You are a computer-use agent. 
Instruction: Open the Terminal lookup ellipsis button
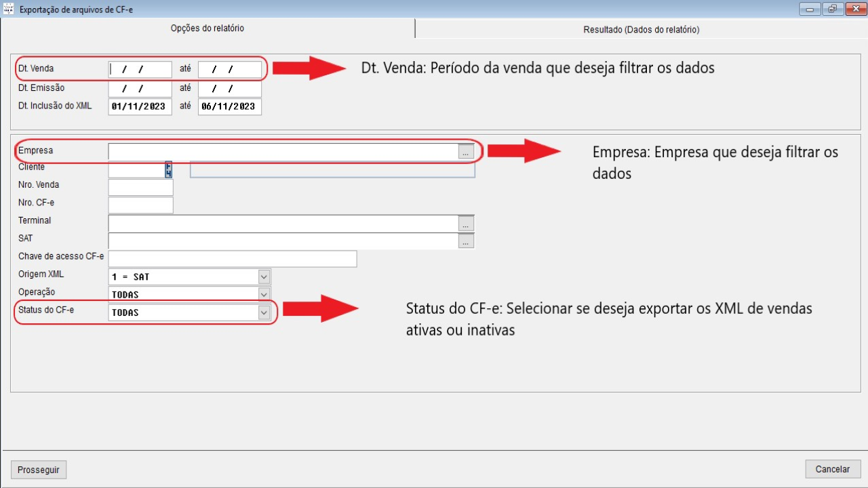pyautogui.click(x=465, y=223)
